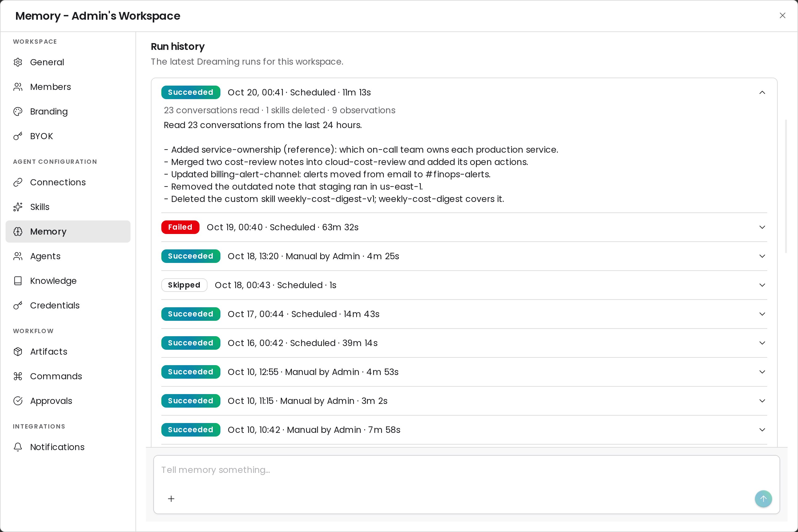Click '23 conversations read' summary text
The height and width of the screenshot is (532, 798).
212,110
